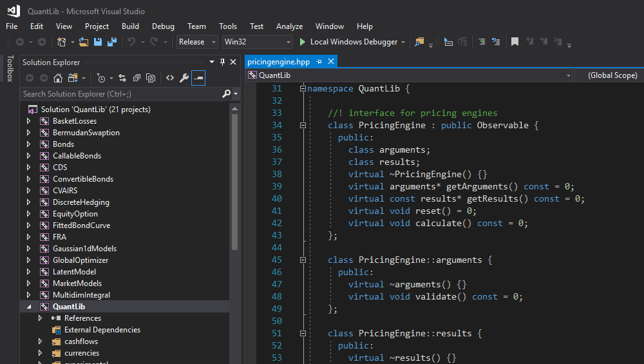Screen dimensions: 644x364
Task: Click the Collapse All icon in Solution Explorer
Action: pyautogui.click(x=136, y=78)
